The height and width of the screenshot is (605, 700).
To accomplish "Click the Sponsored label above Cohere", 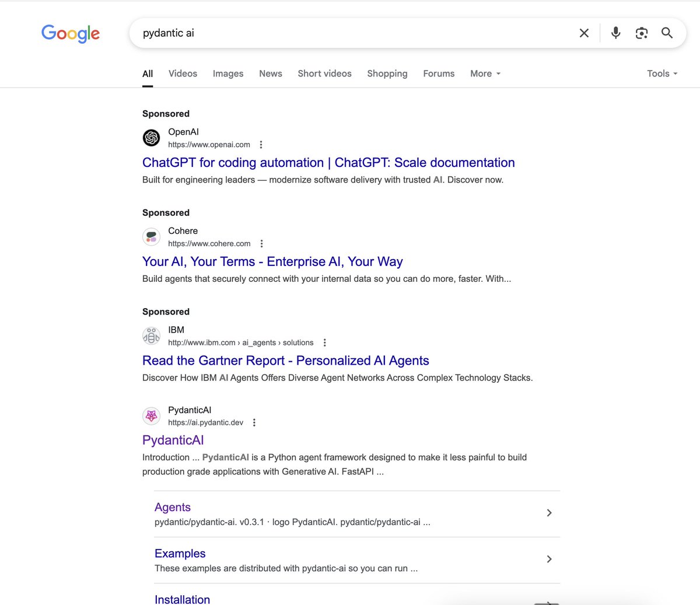I will (166, 213).
